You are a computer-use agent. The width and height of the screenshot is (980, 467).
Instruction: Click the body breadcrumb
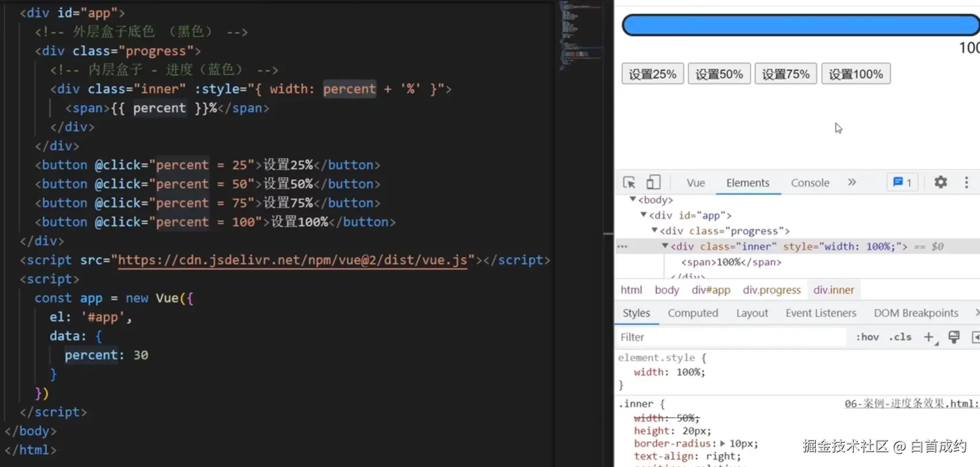tap(667, 290)
